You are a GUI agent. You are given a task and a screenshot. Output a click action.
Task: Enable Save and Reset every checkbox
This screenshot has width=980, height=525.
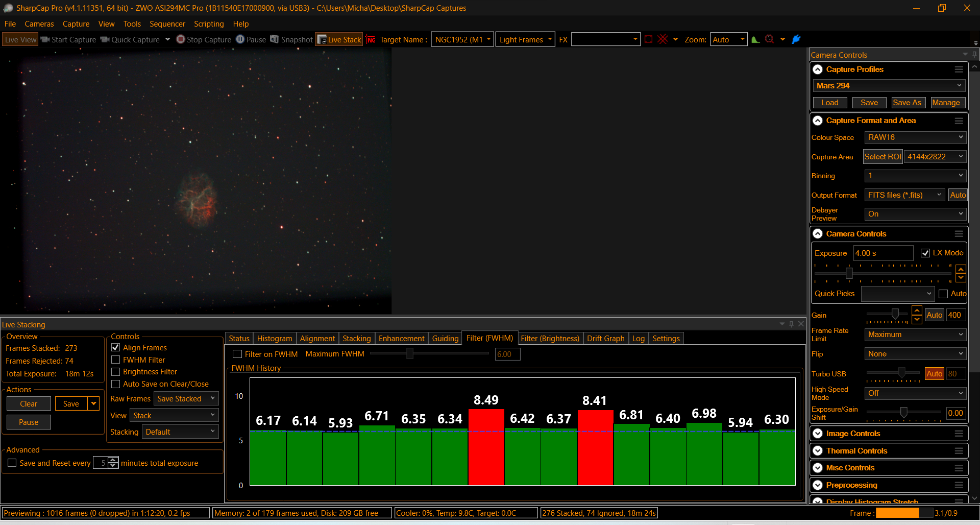(x=12, y=463)
